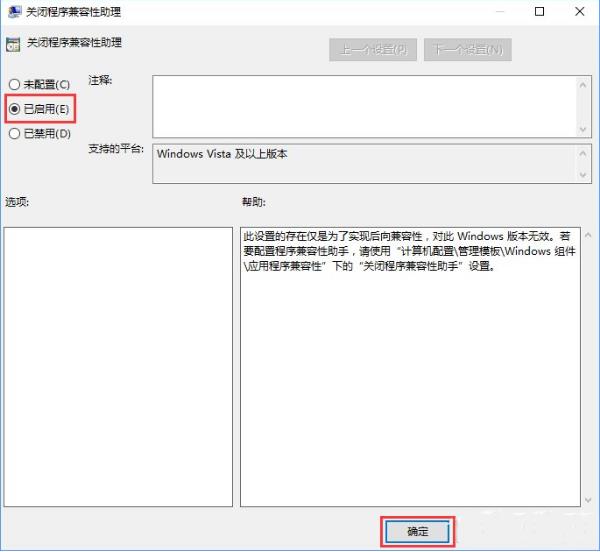Click inside the 注释 comment text box

tap(365, 105)
